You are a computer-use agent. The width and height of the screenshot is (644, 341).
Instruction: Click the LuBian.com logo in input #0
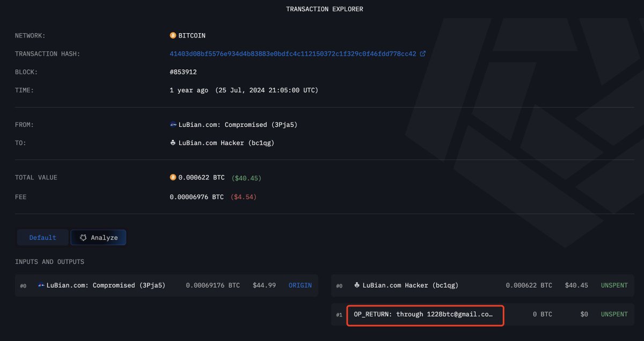tap(41, 285)
